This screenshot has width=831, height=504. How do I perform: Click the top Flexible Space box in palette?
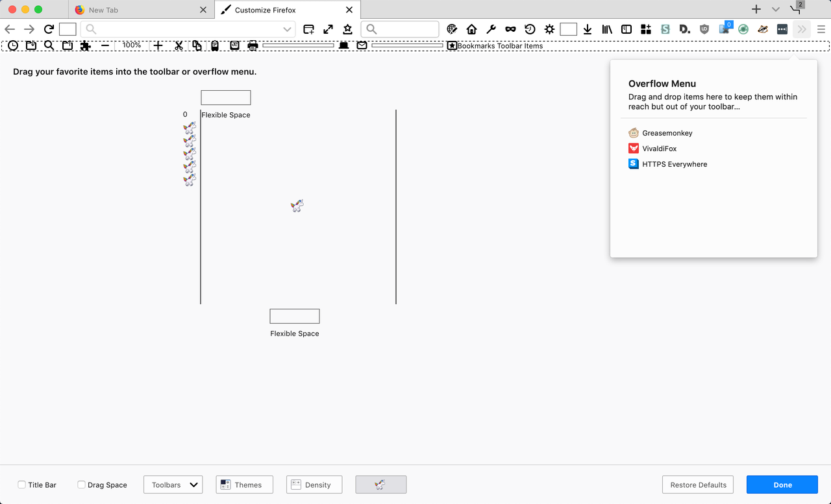226,97
